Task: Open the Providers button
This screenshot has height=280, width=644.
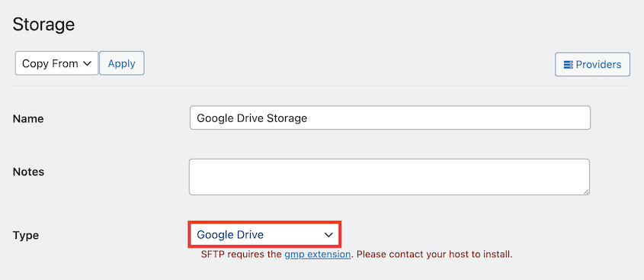Action: click(x=593, y=65)
